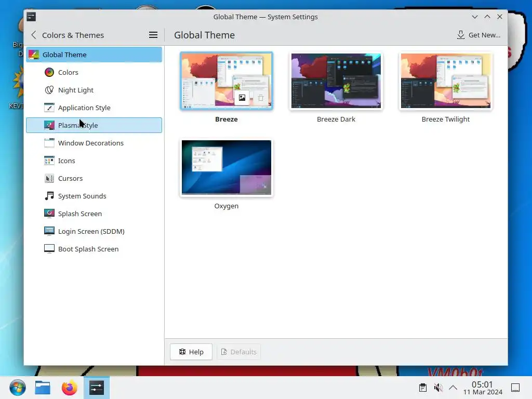Click the Night Light moon icon
Viewport: 532px width, 399px height.
pyautogui.click(x=49, y=90)
